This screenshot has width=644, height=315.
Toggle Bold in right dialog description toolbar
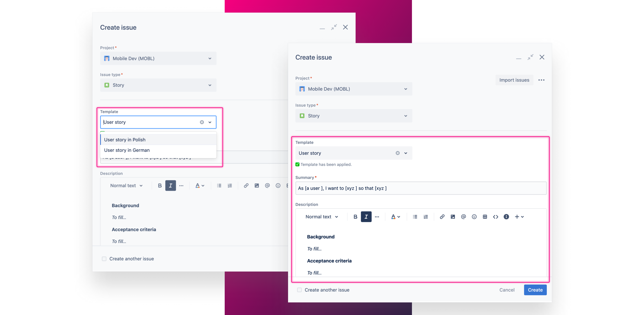pos(355,217)
